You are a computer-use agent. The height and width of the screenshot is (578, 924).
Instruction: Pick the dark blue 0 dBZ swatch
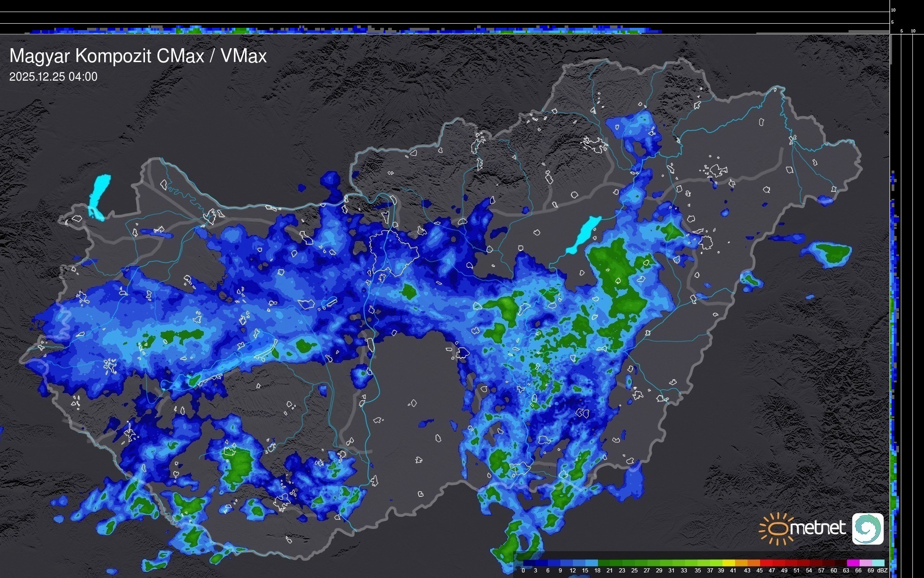[529, 563]
